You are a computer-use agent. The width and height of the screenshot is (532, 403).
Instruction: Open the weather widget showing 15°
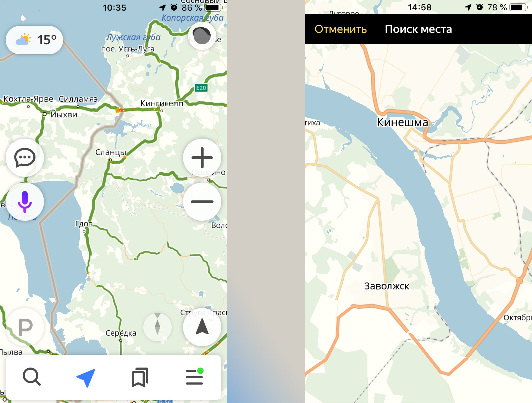(x=34, y=40)
